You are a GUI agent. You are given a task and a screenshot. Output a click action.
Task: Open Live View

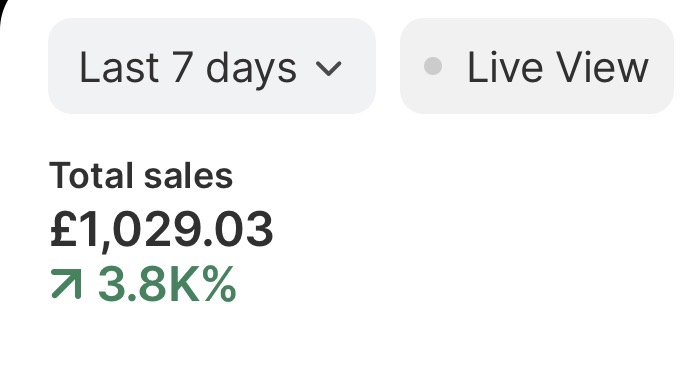pos(537,66)
